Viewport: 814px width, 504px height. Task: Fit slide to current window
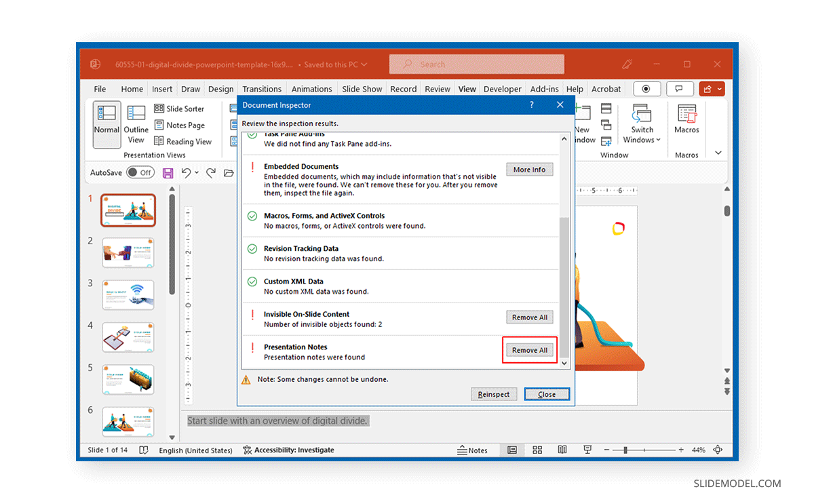click(x=718, y=450)
